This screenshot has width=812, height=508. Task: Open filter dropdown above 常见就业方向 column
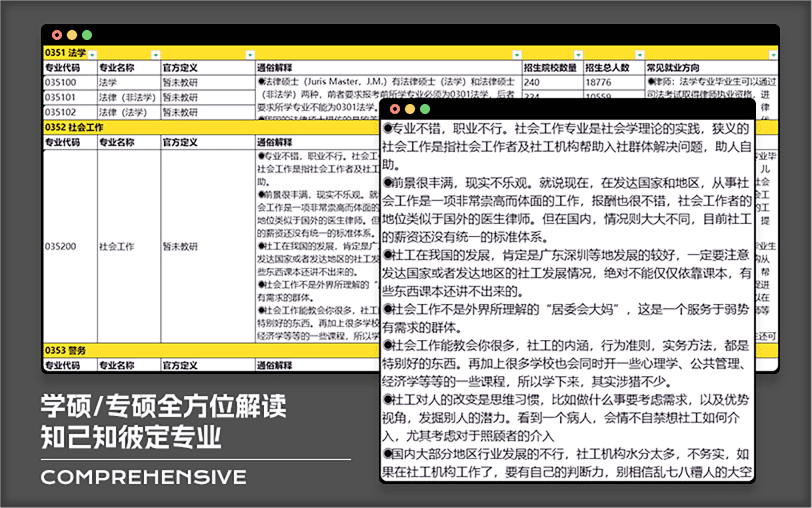[772, 54]
